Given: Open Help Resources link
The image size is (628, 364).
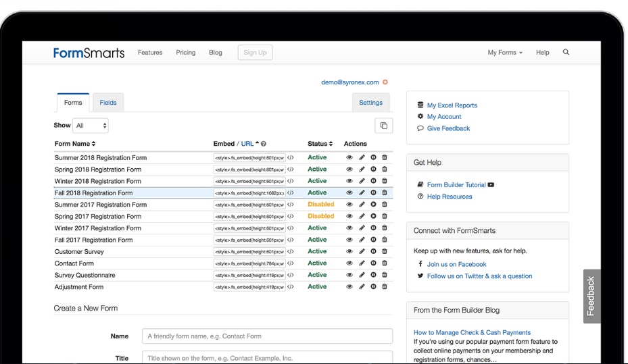Looking at the screenshot, I should click(x=450, y=197).
